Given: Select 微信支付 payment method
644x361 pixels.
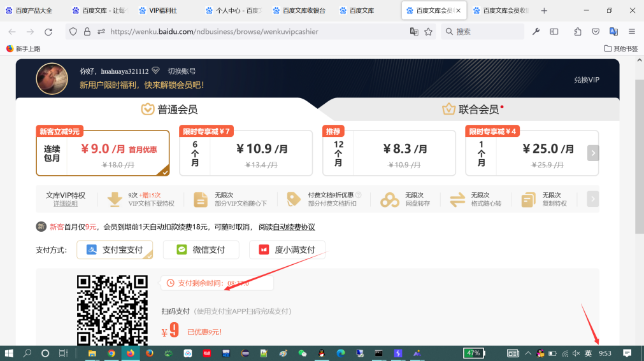Looking at the screenshot, I should click(201, 250).
